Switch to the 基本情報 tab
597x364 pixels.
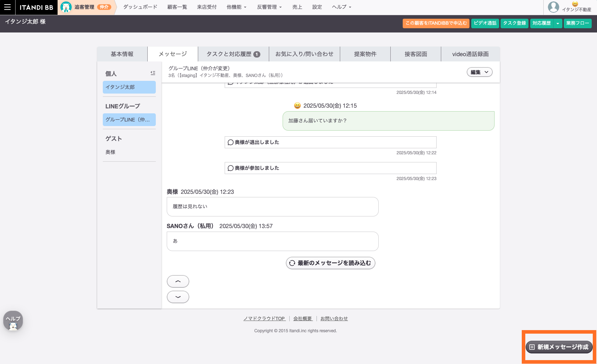[x=122, y=54]
